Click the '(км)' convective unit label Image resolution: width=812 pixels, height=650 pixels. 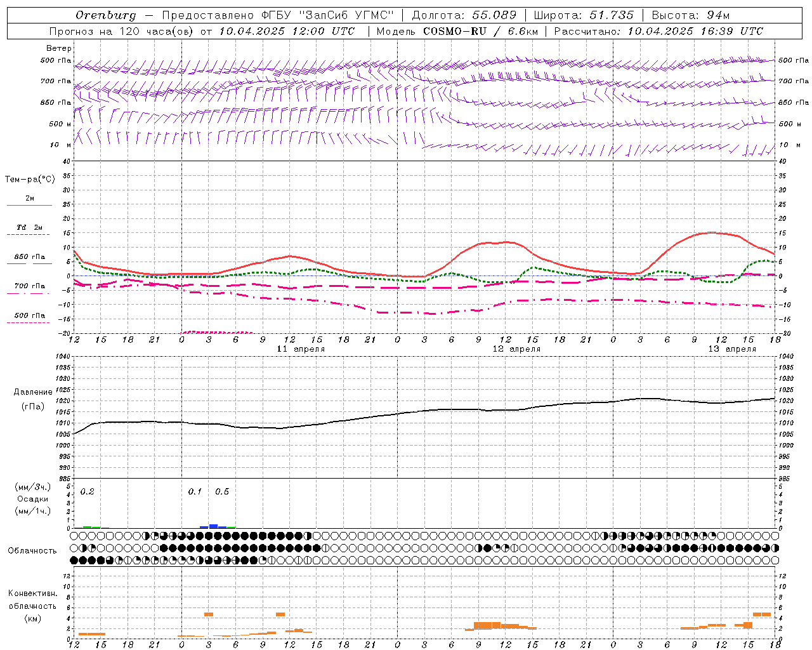(32, 618)
